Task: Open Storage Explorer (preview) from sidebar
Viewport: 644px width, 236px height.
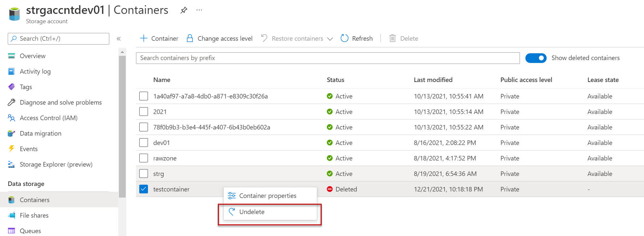Action: pos(56,164)
